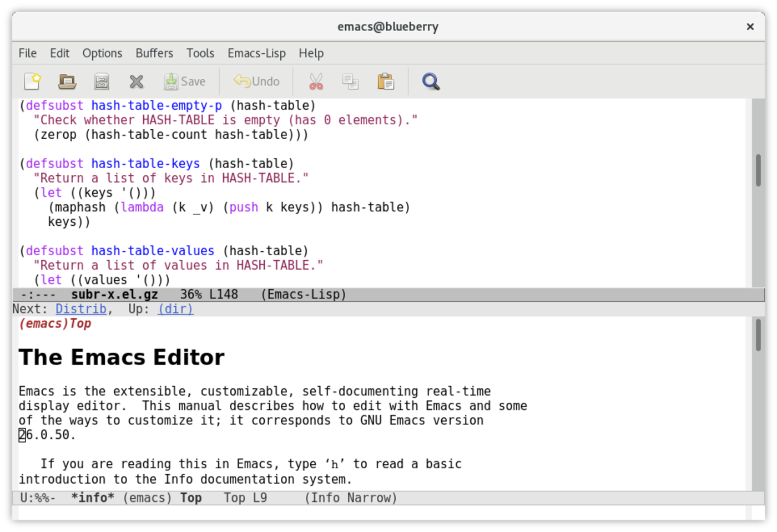Open the Tools menu
The height and width of the screenshot is (532, 777).
(200, 53)
